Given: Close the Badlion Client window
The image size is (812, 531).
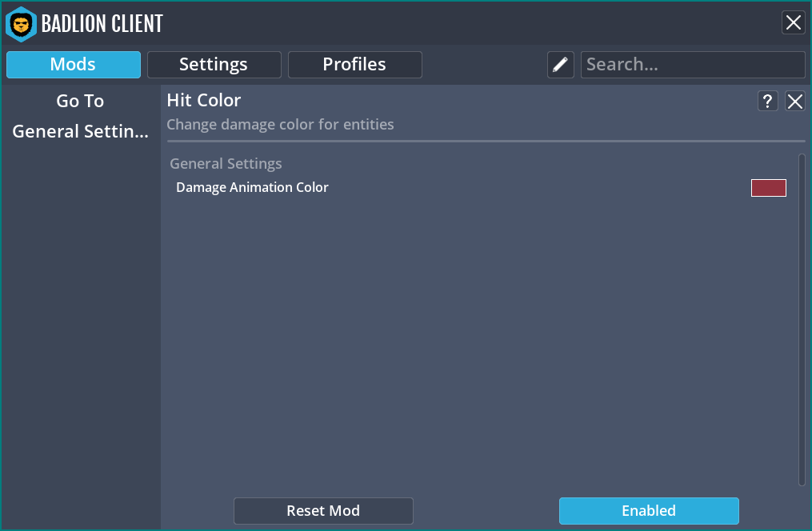Looking at the screenshot, I should tap(794, 22).
